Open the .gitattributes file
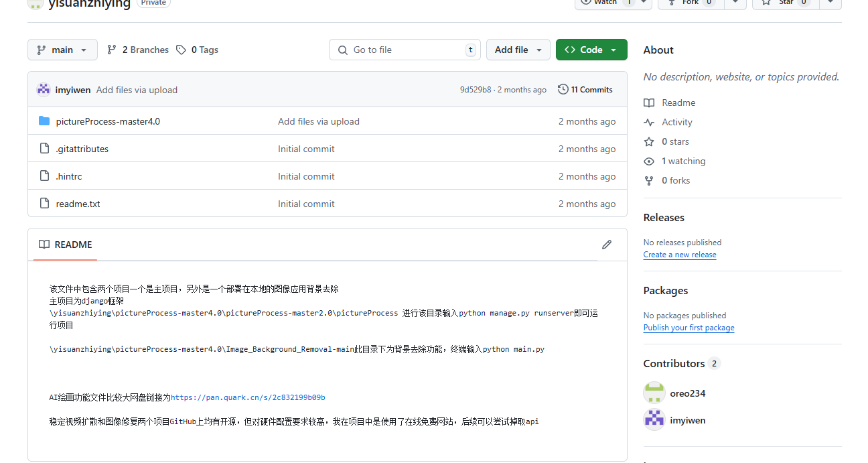This screenshot has height=463, width=868. [x=82, y=149]
